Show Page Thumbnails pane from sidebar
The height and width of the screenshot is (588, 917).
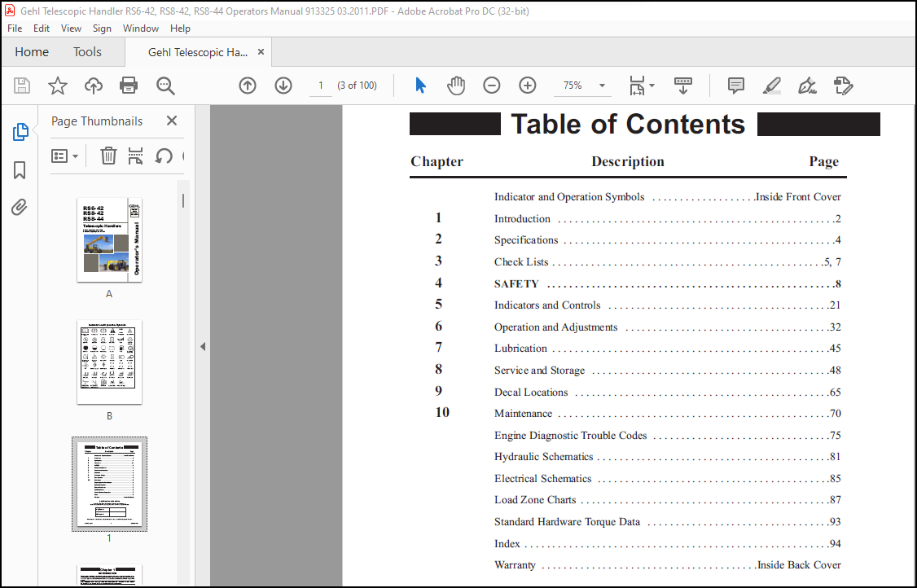pos(20,132)
